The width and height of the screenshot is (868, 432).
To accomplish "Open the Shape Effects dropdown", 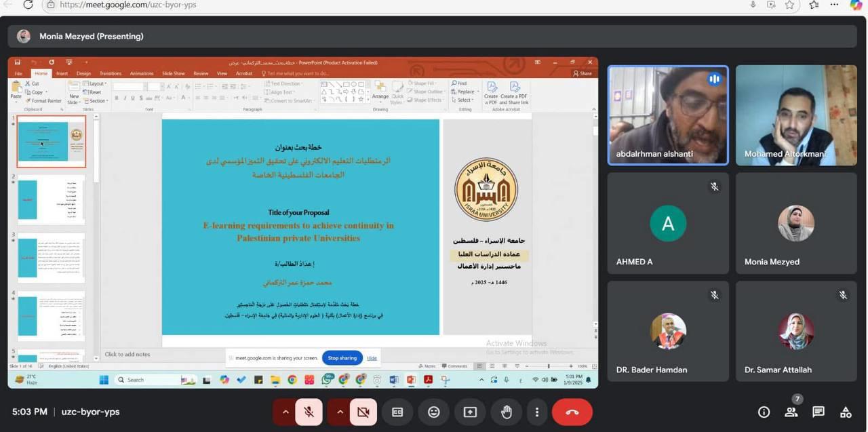I will click(427, 100).
